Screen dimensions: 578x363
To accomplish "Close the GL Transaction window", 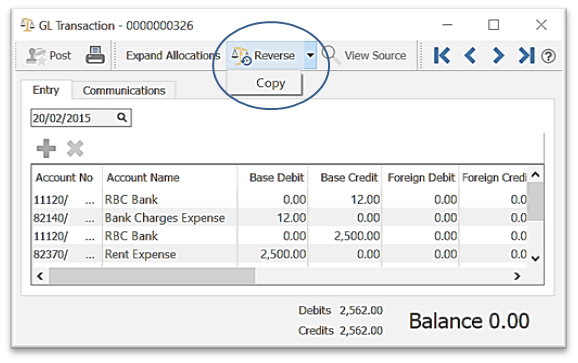I will pos(541,25).
